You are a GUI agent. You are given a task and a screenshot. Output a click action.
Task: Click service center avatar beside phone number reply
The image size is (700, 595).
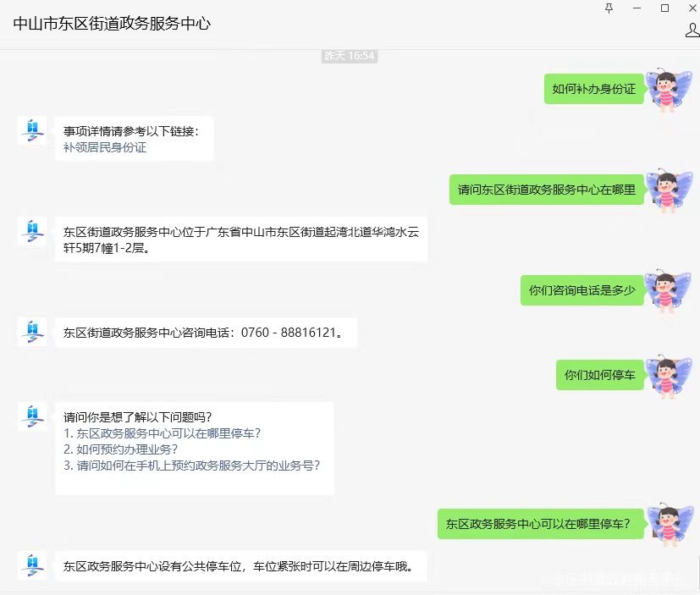click(x=33, y=332)
